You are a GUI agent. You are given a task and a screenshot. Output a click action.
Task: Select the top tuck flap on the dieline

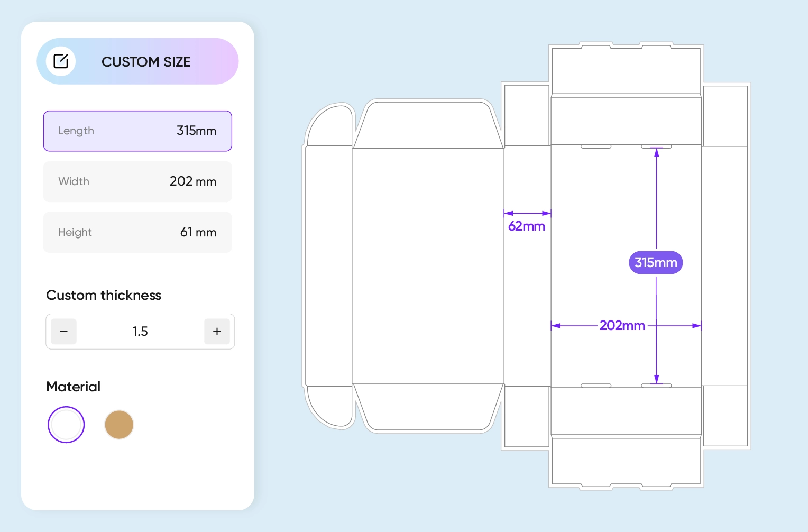point(626,68)
